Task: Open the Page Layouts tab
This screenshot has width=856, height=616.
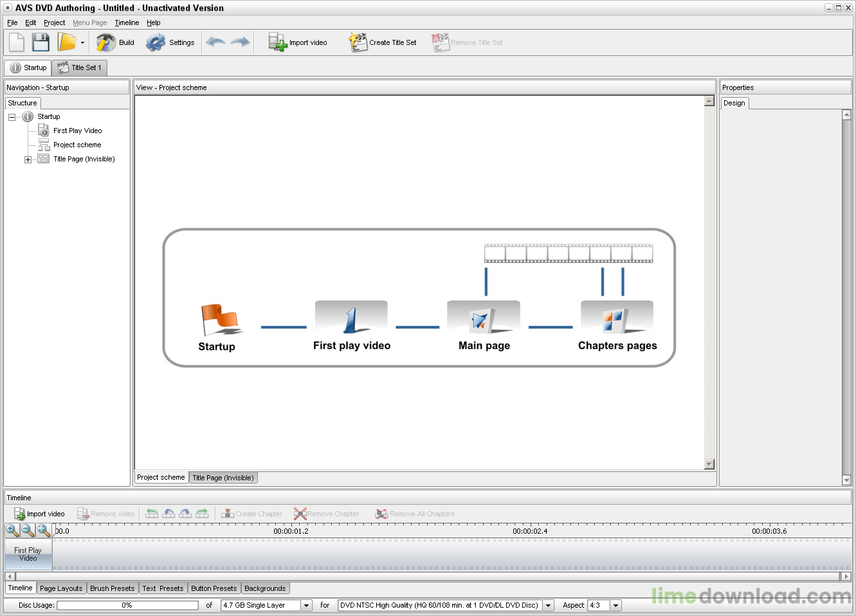Action: point(61,588)
